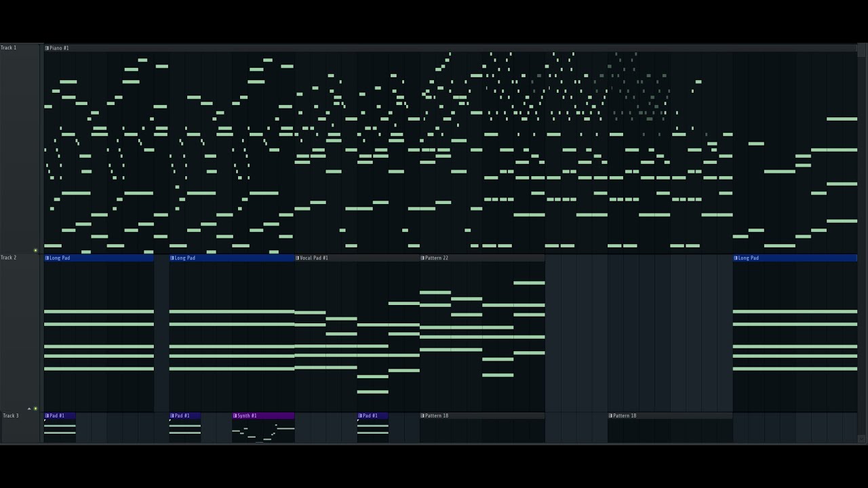The width and height of the screenshot is (868, 488).
Task: Mute Track 2 with its green light
Action: coord(35,409)
